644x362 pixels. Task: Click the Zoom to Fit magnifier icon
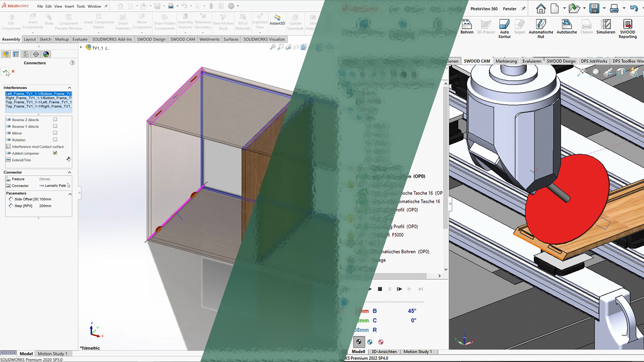272,47
